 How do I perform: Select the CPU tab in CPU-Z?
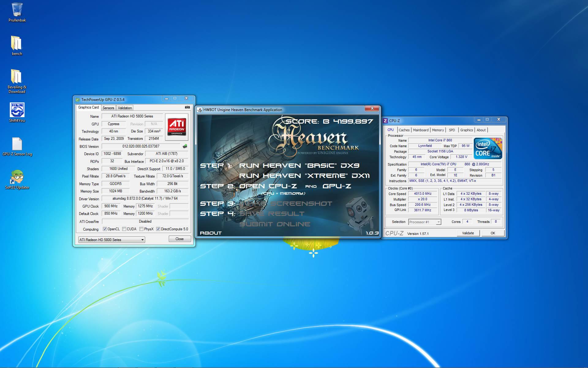(390, 130)
